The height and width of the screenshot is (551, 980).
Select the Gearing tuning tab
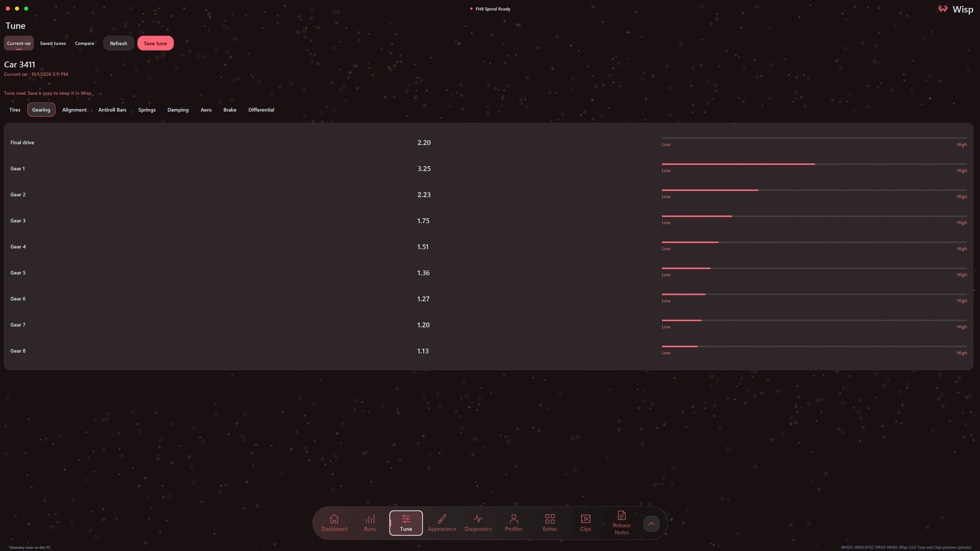[x=41, y=110]
